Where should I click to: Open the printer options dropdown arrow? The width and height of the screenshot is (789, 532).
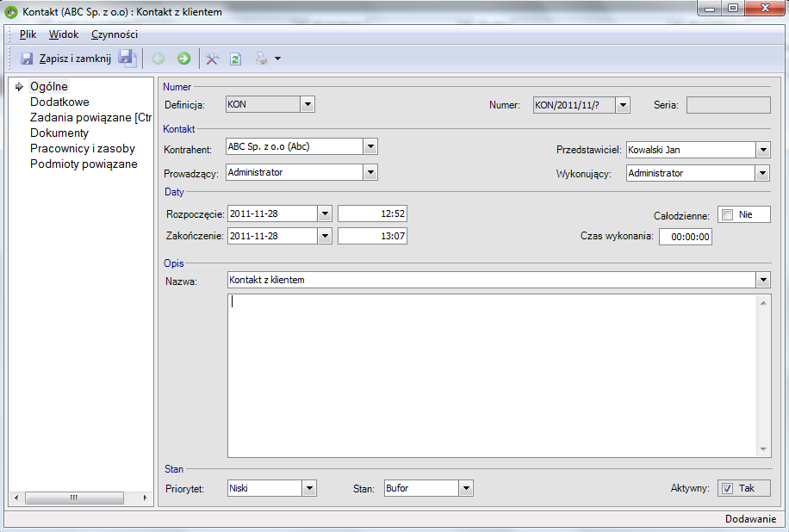click(x=277, y=59)
